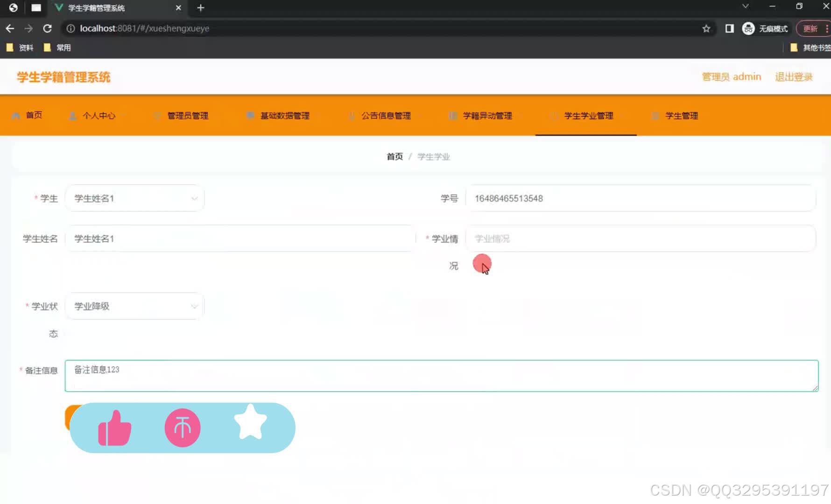Image resolution: width=831 pixels, height=504 pixels.
Task: Open a new browser tab
Action: click(201, 8)
